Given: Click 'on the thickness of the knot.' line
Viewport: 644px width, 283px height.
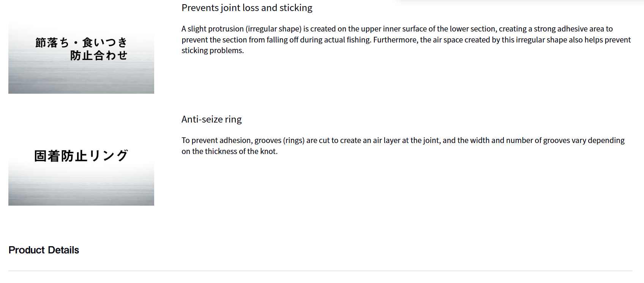Looking at the screenshot, I should pyautogui.click(x=229, y=151).
